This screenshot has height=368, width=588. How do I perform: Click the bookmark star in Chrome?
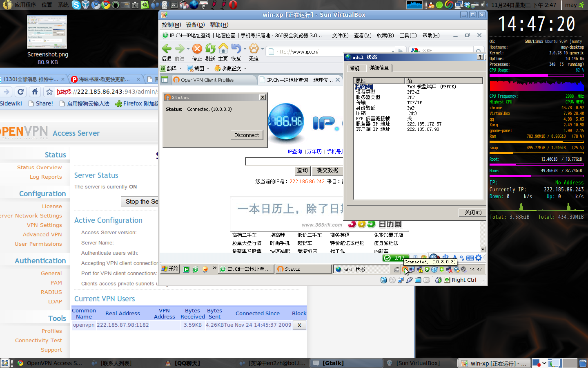pyautogui.click(x=49, y=92)
